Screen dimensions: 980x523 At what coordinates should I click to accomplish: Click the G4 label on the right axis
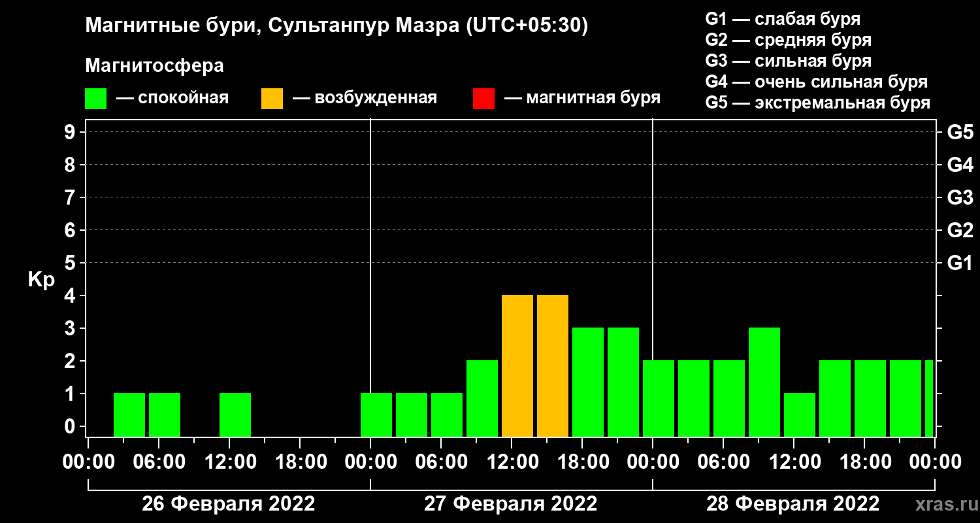[x=960, y=165]
